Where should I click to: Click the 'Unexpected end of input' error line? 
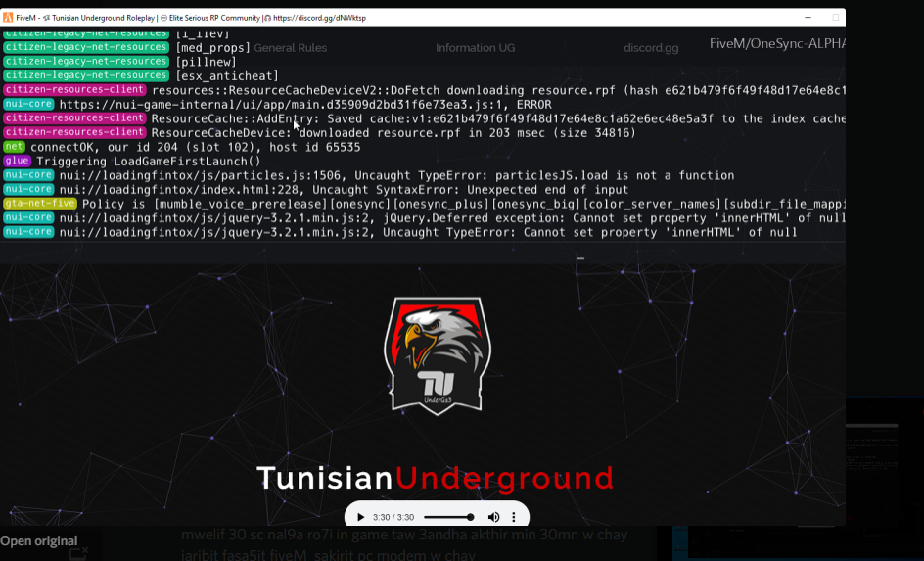344,190
